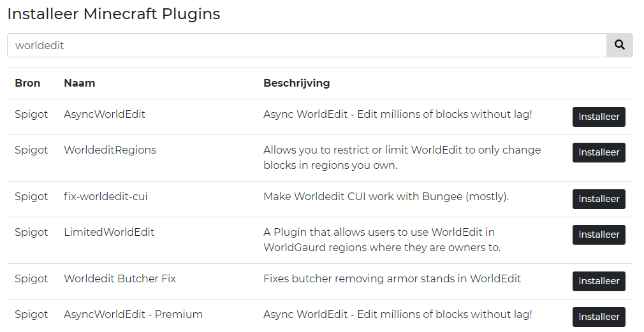
Task: Select the Worldedit Butcher Fix name
Action: point(120,278)
